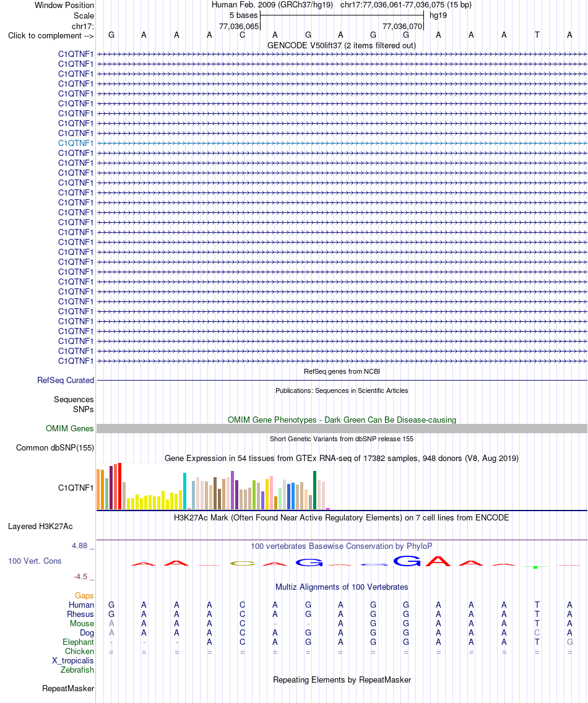Click the largest blue G in PhyloP logo
The width and height of the screenshot is (588, 703).
(x=407, y=561)
